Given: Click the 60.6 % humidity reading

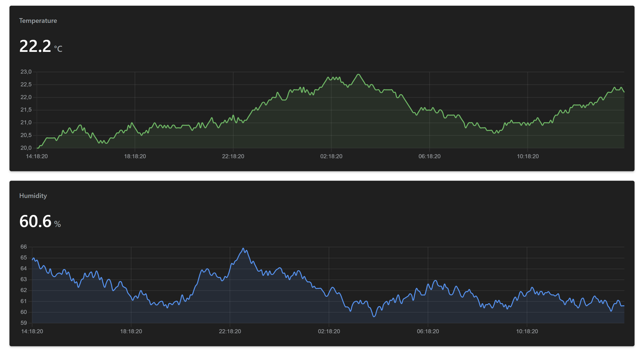Looking at the screenshot, I should coord(40,222).
